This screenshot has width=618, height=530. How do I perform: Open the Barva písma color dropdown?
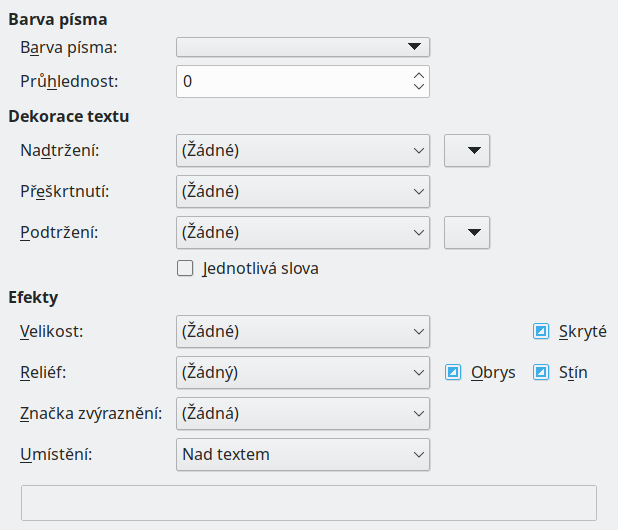pyautogui.click(x=302, y=47)
